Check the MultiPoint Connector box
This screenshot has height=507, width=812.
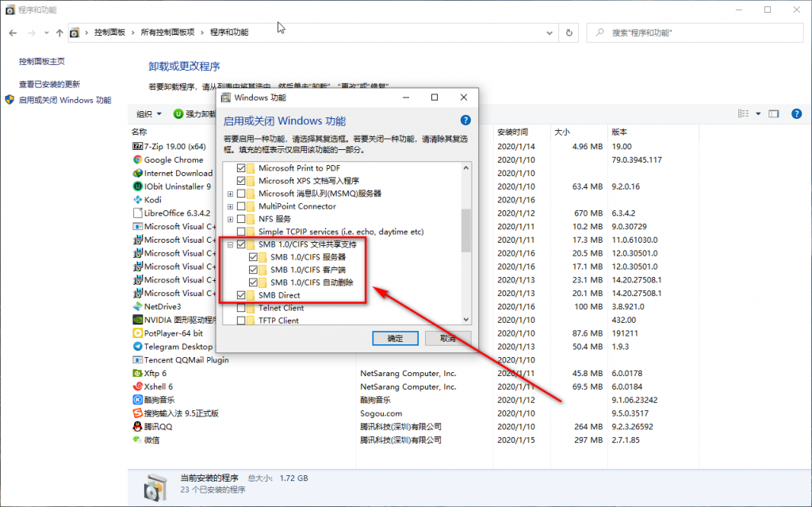point(241,206)
